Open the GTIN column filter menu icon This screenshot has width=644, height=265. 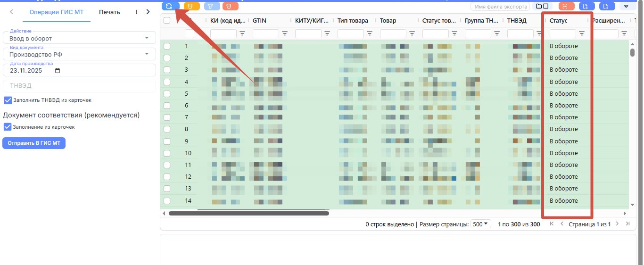(x=285, y=33)
